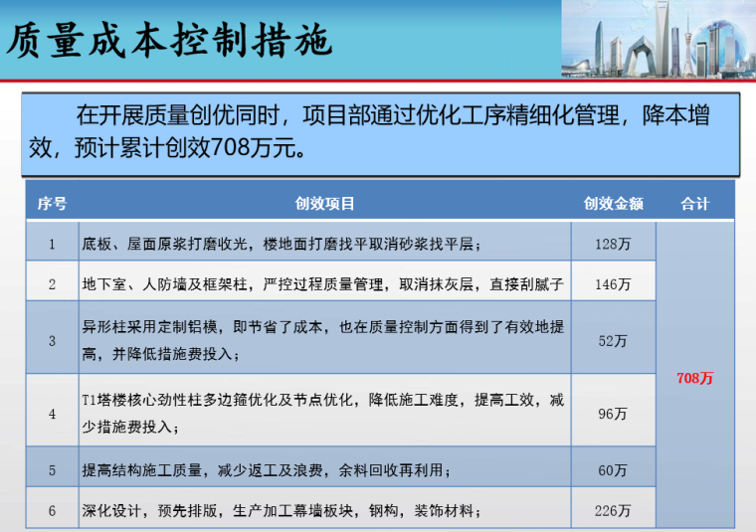
Task: Click the 合计 column header
Action: [695, 204]
